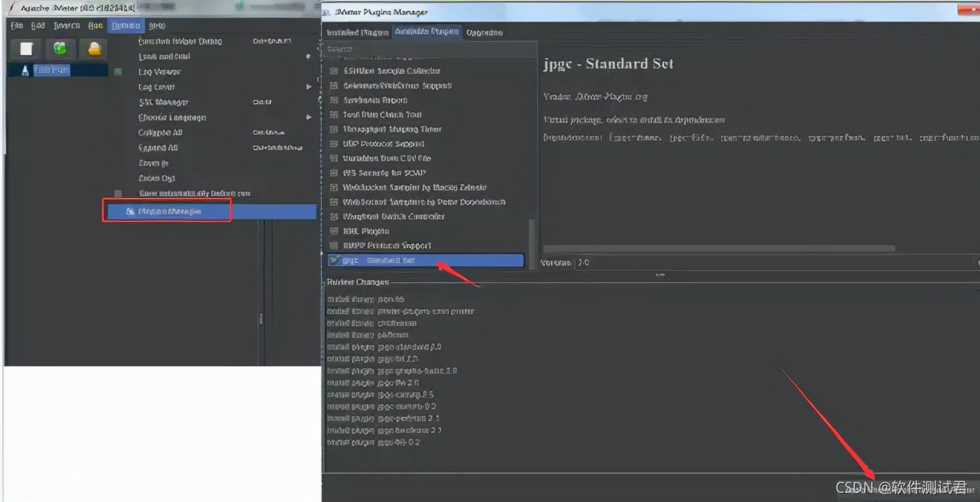Uncheck the jpgc - Standard Set checkbox
The height and width of the screenshot is (502, 980).
[x=334, y=260]
